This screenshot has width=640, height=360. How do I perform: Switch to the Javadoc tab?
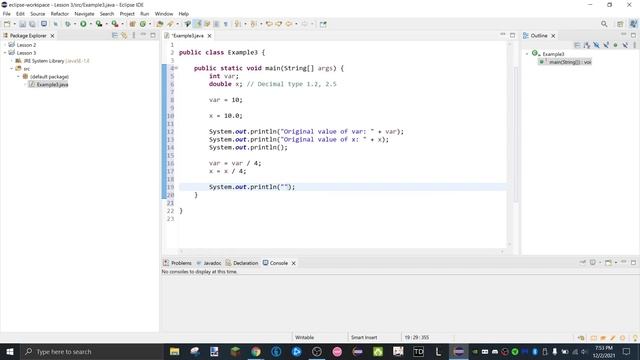pyautogui.click(x=209, y=263)
